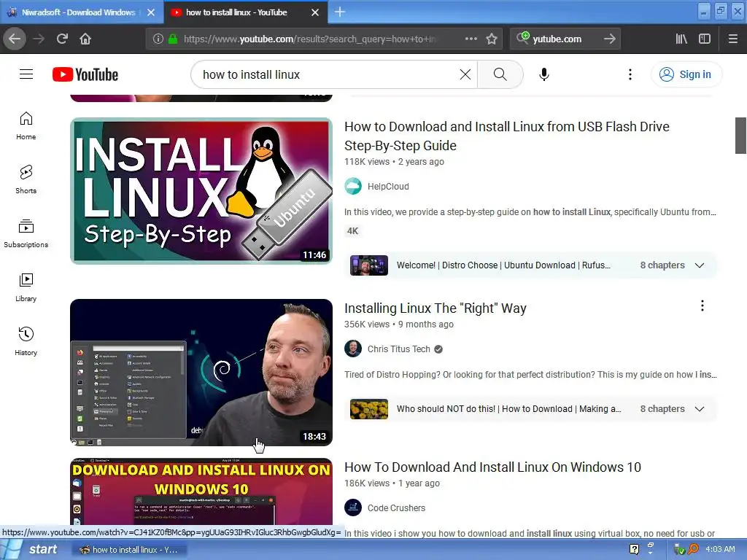Image resolution: width=747 pixels, height=560 pixels.
Task: Open Library in the sidebar
Action: click(26, 287)
